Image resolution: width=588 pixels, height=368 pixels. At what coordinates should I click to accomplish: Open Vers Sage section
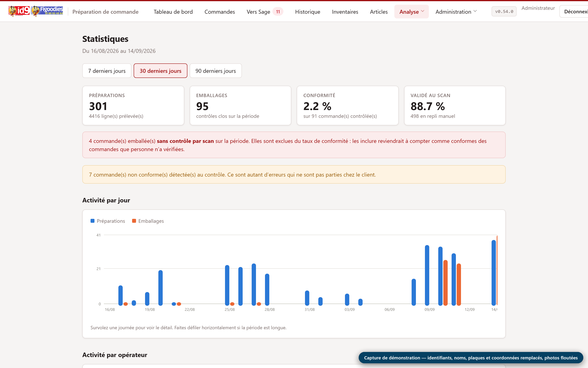coord(258,12)
